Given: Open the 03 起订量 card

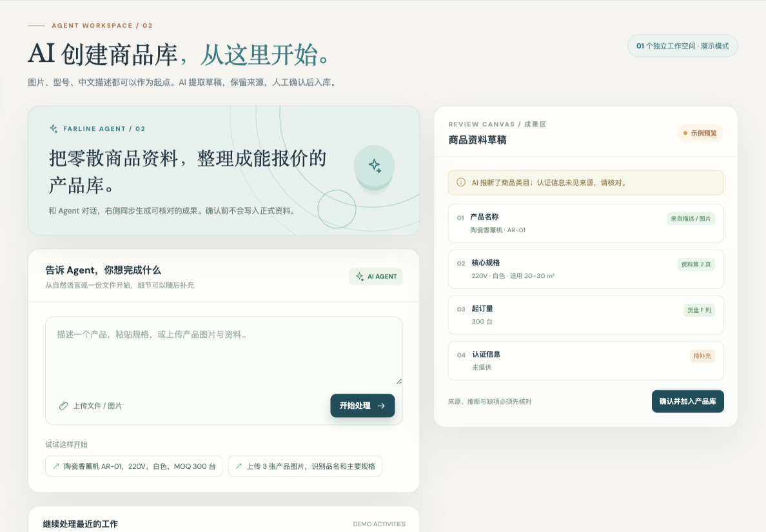Looking at the screenshot, I should click(585, 315).
